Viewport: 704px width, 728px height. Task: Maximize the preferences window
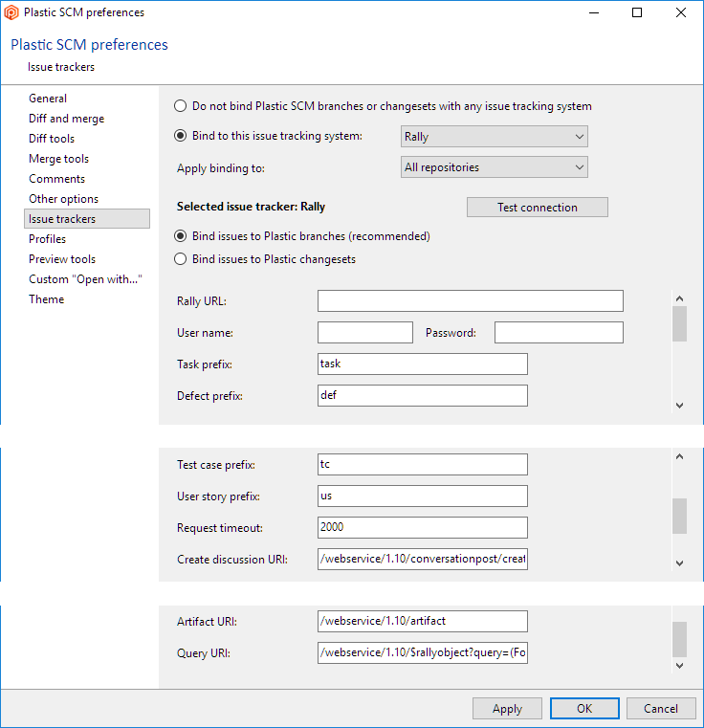coord(637,12)
